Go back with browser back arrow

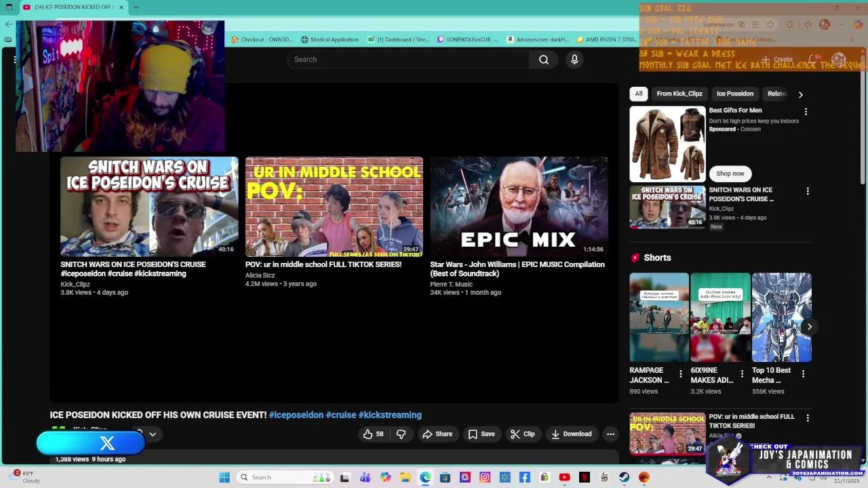click(8, 24)
